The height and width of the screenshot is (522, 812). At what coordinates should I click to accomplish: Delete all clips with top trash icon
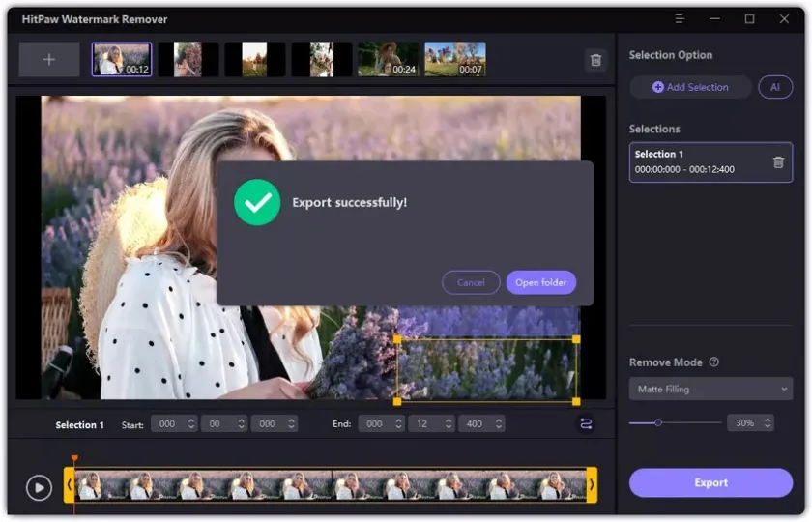(x=595, y=60)
